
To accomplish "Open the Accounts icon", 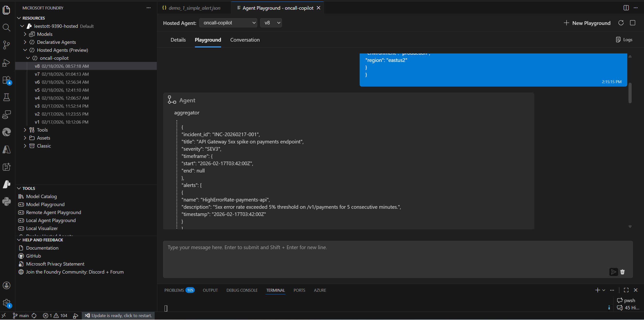I will pyautogui.click(x=7, y=285).
